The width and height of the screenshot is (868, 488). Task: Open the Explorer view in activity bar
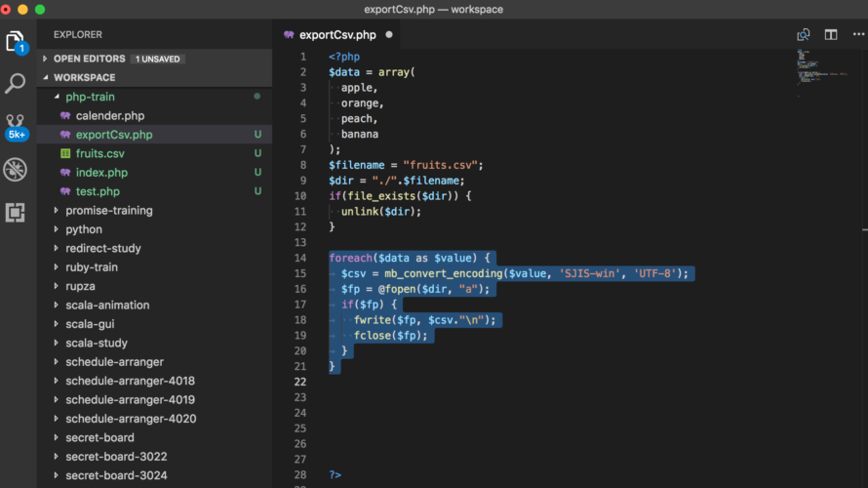15,41
